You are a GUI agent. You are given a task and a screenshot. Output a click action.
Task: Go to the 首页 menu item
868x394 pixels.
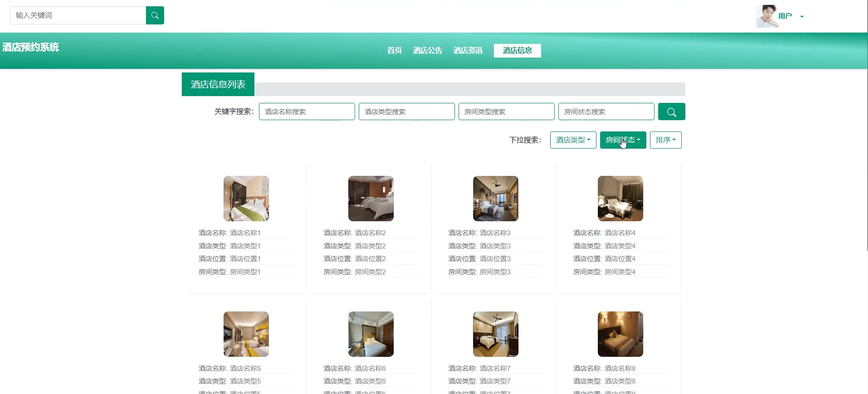coord(394,51)
